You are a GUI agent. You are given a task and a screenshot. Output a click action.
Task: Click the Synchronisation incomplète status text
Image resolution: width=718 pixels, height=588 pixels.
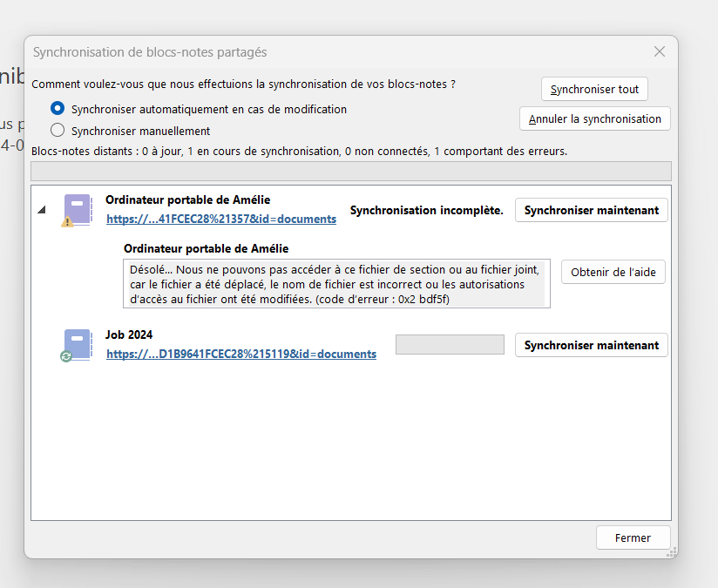pyautogui.click(x=427, y=210)
